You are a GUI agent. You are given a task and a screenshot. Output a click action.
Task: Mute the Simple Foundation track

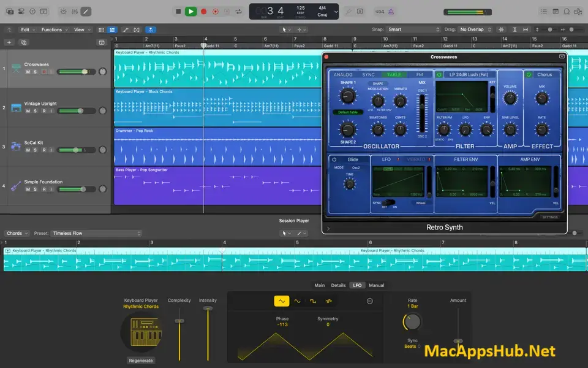28,189
